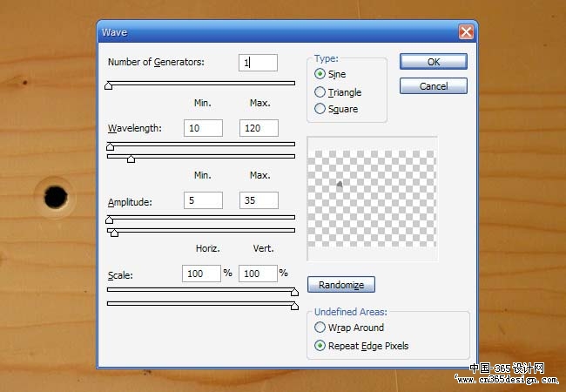Click the Number of Generators field

pos(258,63)
